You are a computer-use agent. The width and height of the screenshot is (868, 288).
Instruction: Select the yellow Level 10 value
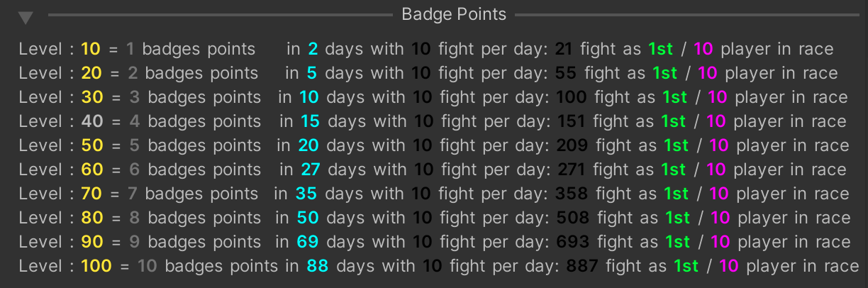91,49
